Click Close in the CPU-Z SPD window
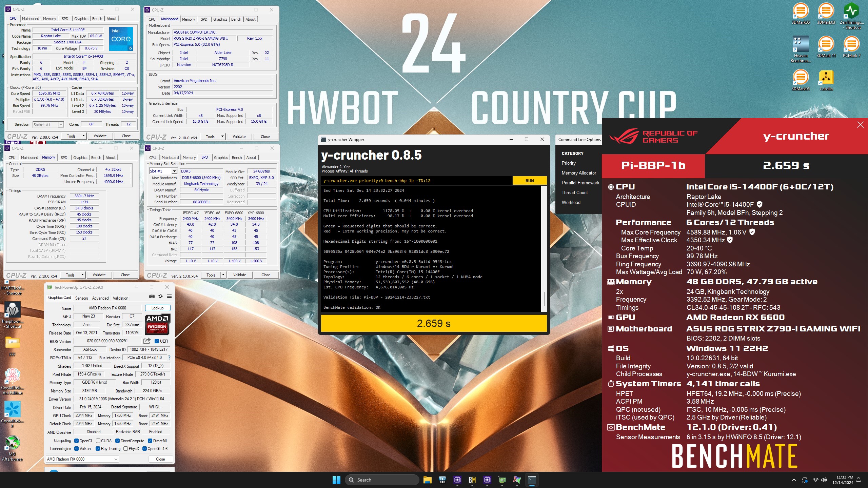The height and width of the screenshot is (488, 868). point(266,275)
